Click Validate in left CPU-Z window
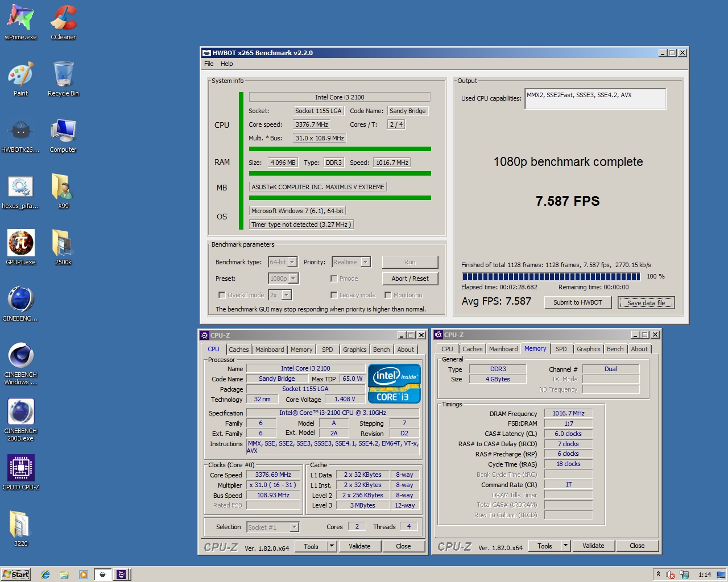 point(359,546)
